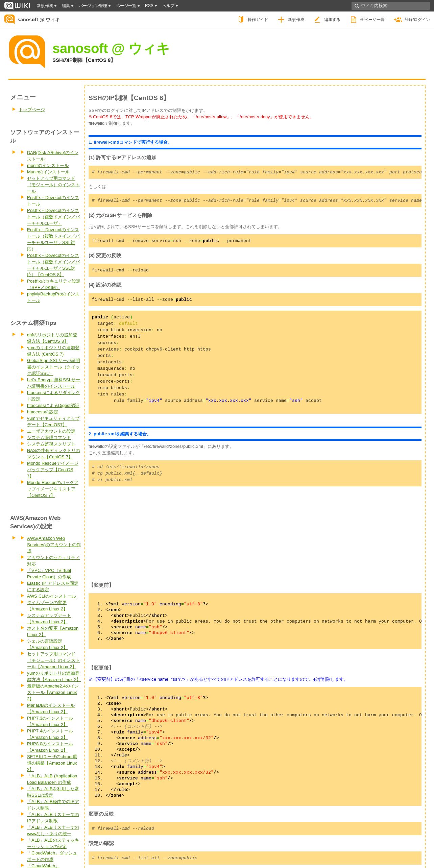The height and width of the screenshot is (868, 434).
Task: Open htaccessによるDigest認証 link
Action: [x=53, y=405]
